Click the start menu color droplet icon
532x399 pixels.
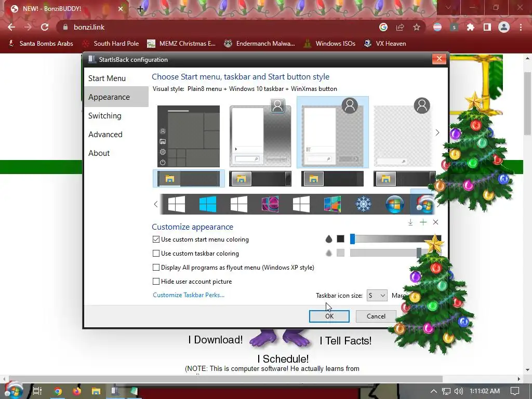tap(328, 239)
